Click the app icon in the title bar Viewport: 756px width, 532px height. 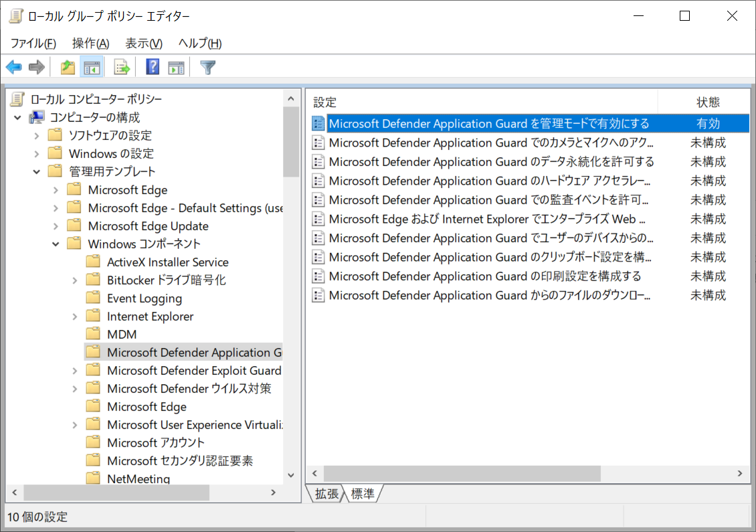coord(16,16)
